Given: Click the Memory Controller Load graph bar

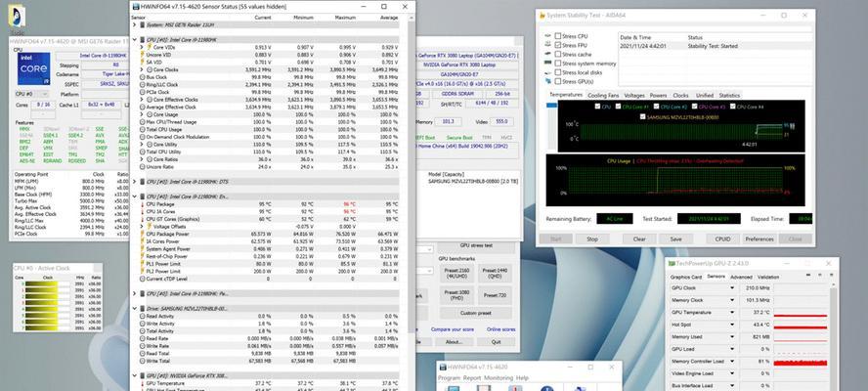Looking at the screenshot, I should pyautogui.click(x=801, y=362).
